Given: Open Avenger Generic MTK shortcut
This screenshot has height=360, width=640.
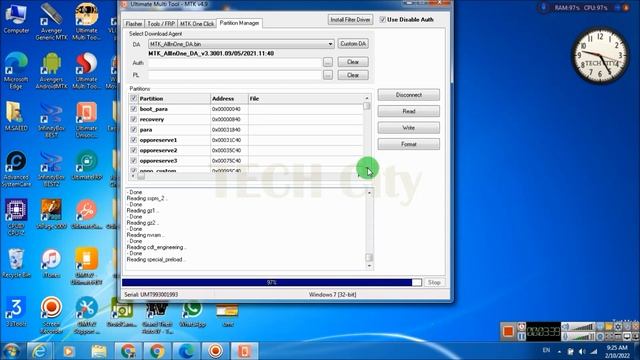Looking at the screenshot, I should [x=51, y=21].
